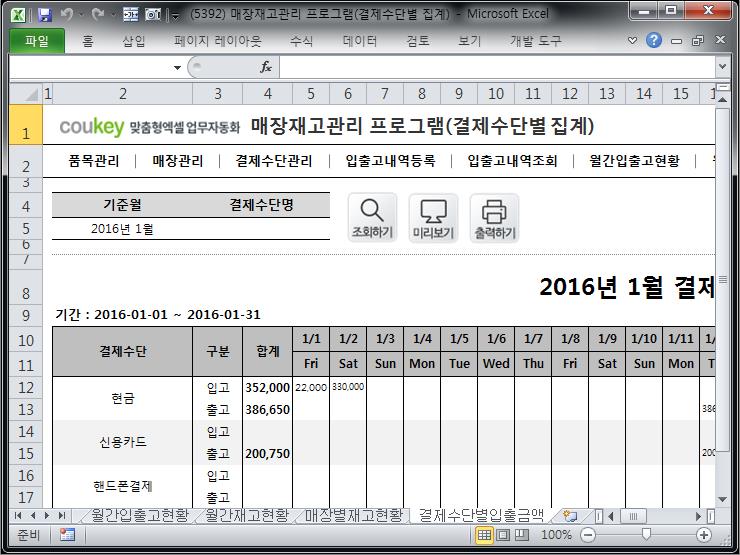
Task: Select the 2016년 1월 기준월 cell
Action: (x=123, y=229)
